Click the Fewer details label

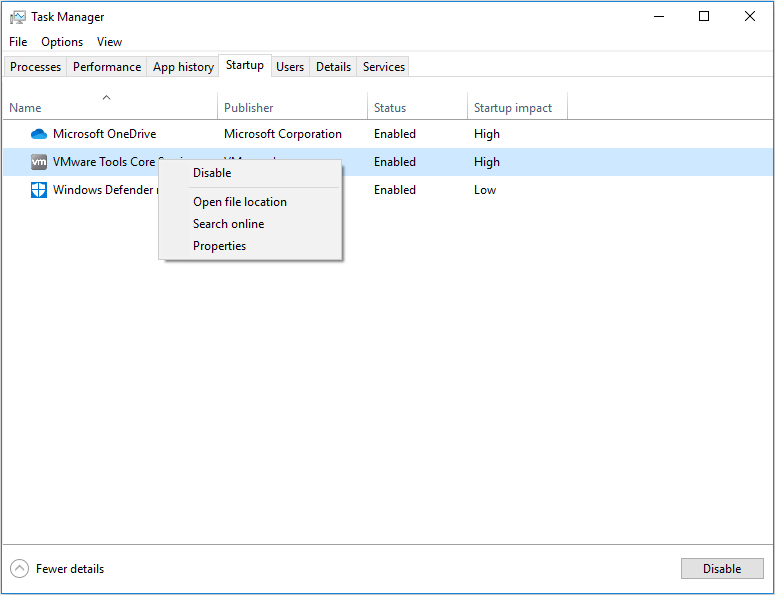[x=70, y=569]
